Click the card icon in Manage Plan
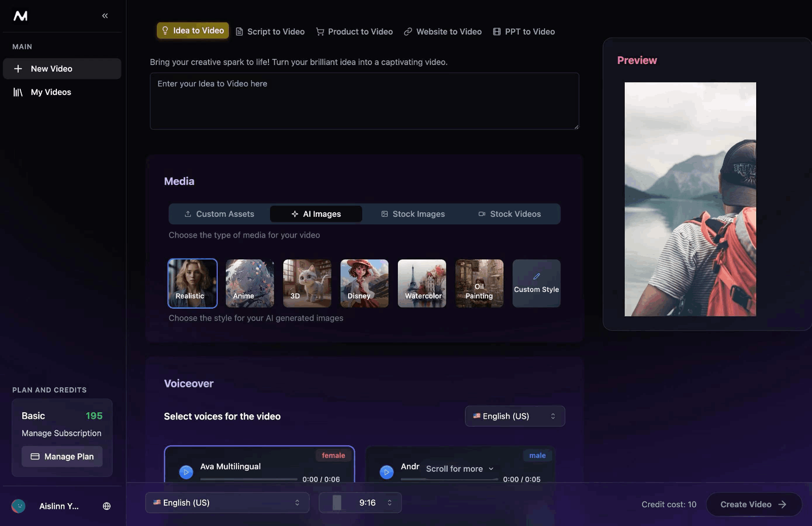Image resolution: width=812 pixels, height=526 pixels. coord(35,456)
